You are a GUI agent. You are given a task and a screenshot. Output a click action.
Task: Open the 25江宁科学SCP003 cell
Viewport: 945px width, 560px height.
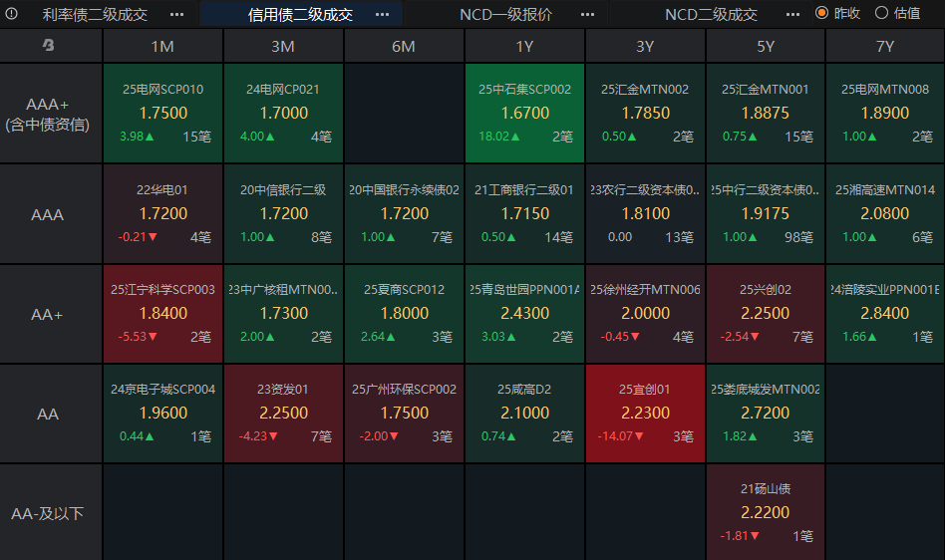[162, 314]
